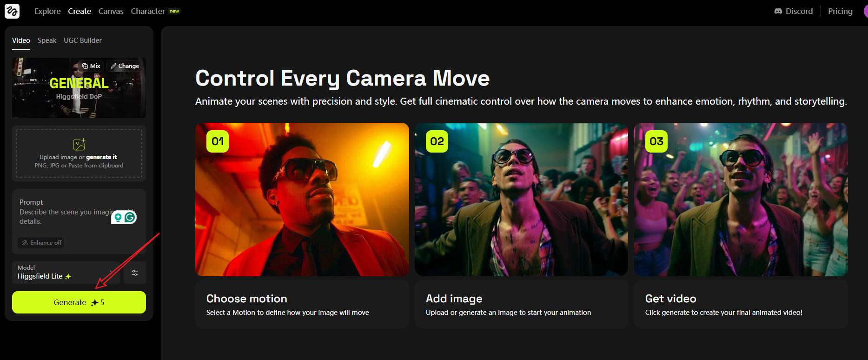Open the Model dropdown Higgsfield Lite
Image resolution: width=868 pixels, height=360 pixels.
point(66,273)
